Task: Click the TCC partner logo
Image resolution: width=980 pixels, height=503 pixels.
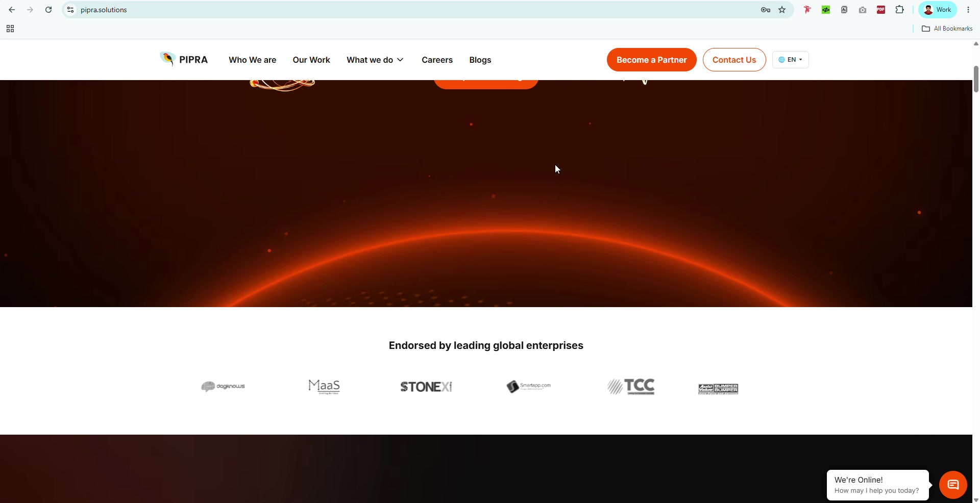Action: tap(631, 387)
